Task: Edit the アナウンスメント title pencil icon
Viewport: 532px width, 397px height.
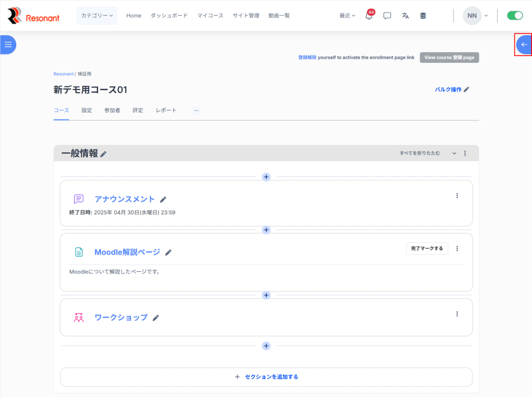Action: pyautogui.click(x=163, y=200)
